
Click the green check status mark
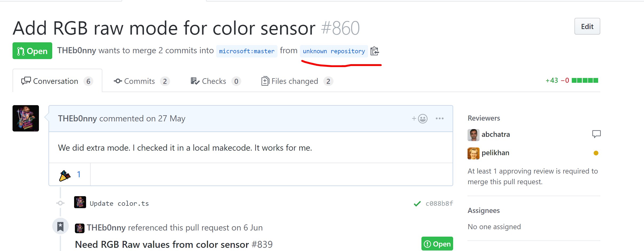point(417,204)
